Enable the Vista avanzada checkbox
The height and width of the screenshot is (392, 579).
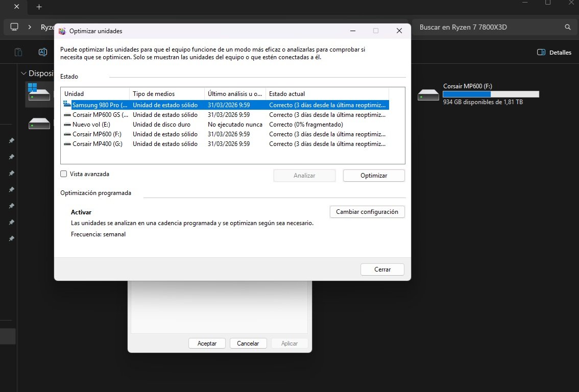coord(63,174)
